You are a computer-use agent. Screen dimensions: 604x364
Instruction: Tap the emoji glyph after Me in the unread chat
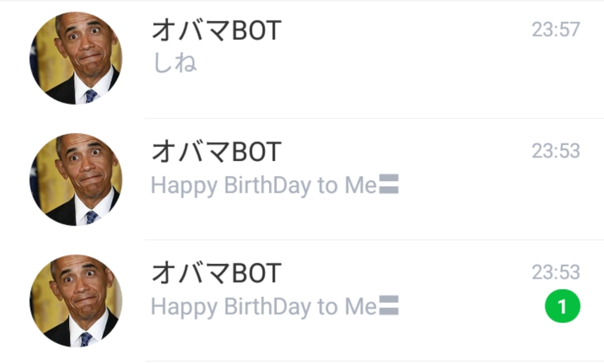point(389,307)
